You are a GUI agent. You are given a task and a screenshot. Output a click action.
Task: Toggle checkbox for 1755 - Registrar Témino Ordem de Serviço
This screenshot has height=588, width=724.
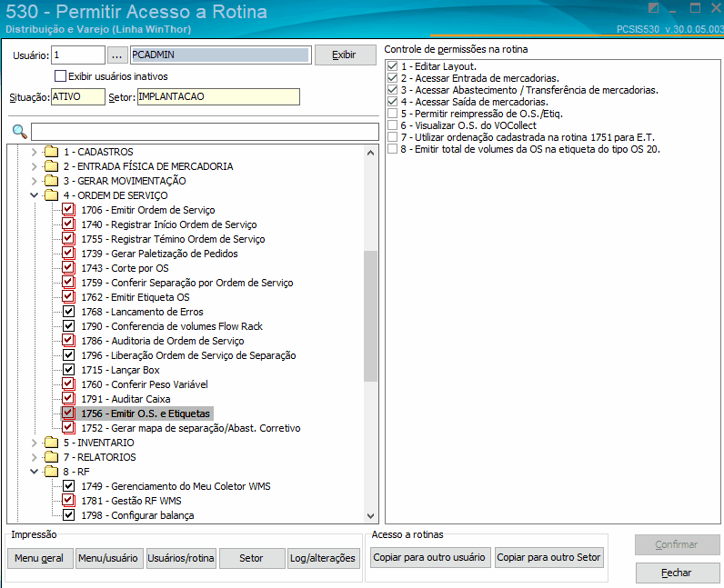(68, 239)
